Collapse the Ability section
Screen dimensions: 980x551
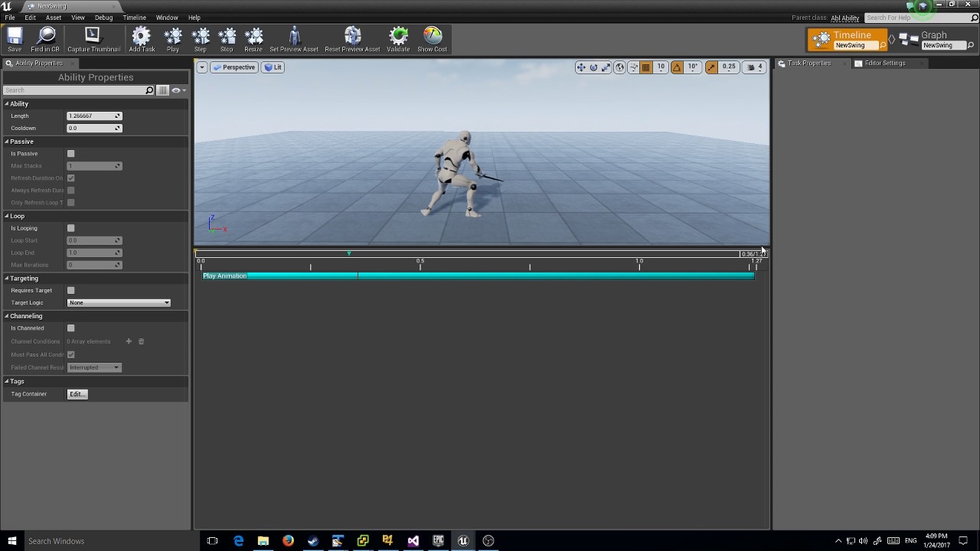(7, 103)
